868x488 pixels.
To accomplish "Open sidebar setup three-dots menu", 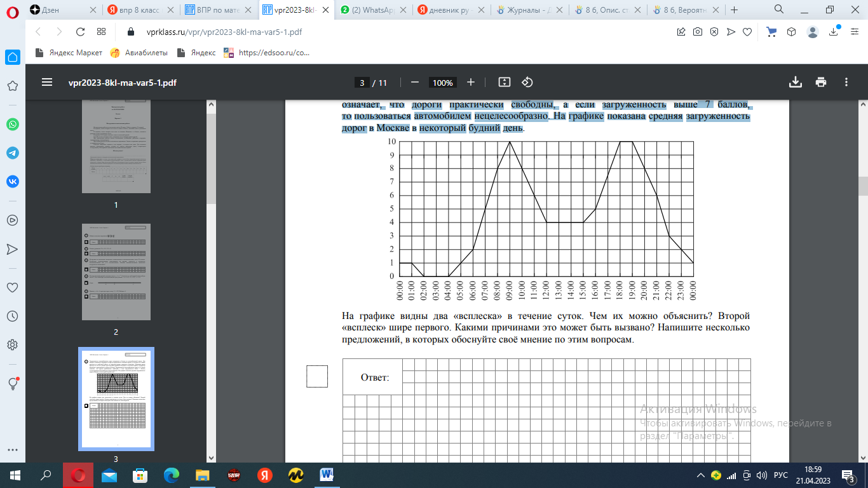I will 12,449.
